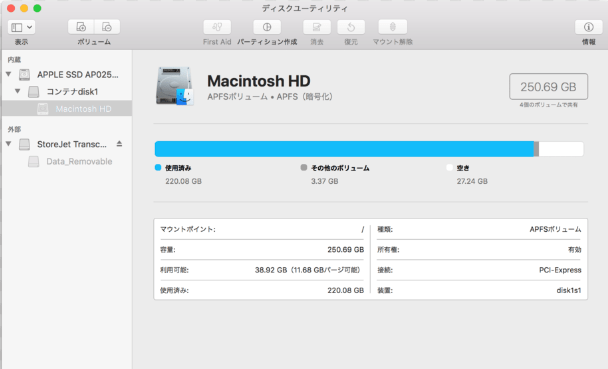Click the white free-space bar segment
This screenshot has width=608, height=369.
[561, 149]
